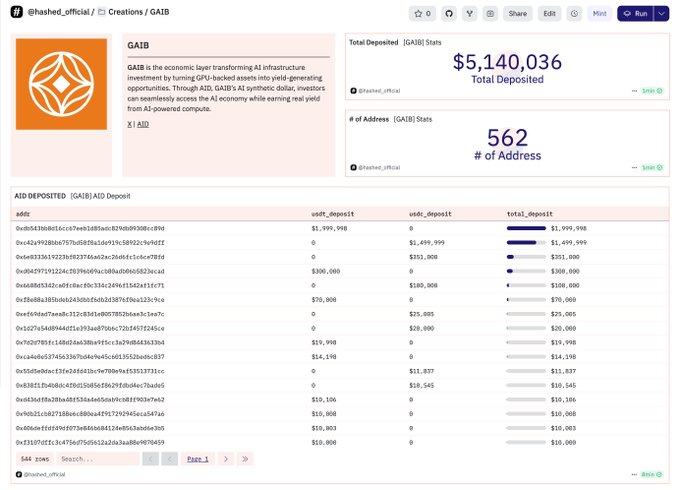Screen dimensions: 680x490
Task: Open the AID Deposit table three-dot menu
Action: [x=634, y=473]
